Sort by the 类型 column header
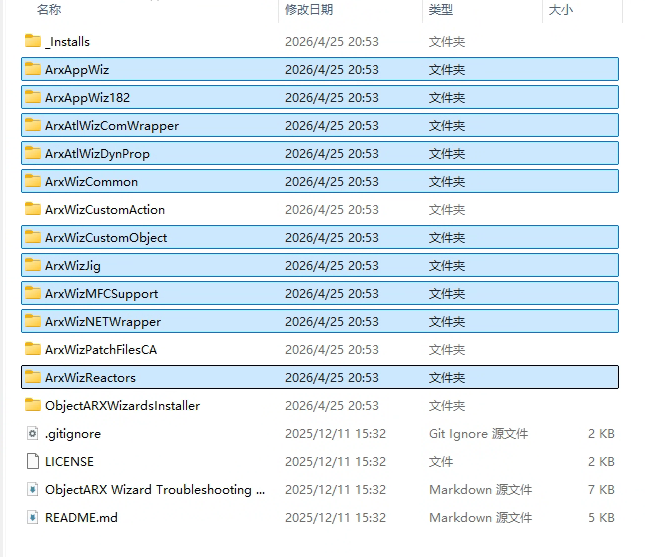 (441, 9)
